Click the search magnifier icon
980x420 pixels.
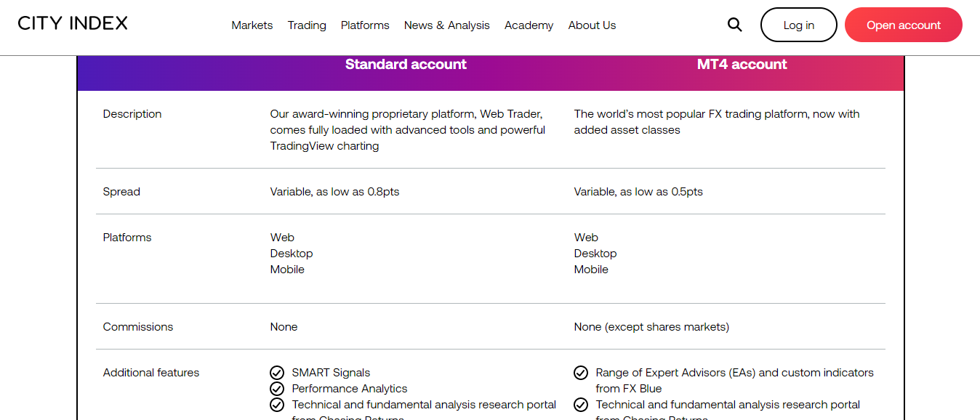coord(734,25)
